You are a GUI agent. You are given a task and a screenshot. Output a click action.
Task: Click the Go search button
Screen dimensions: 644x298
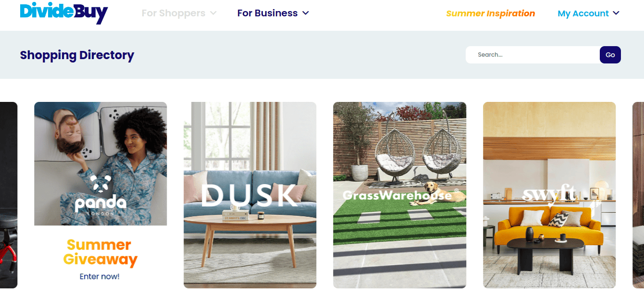pyautogui.click(x=610, y=55)
